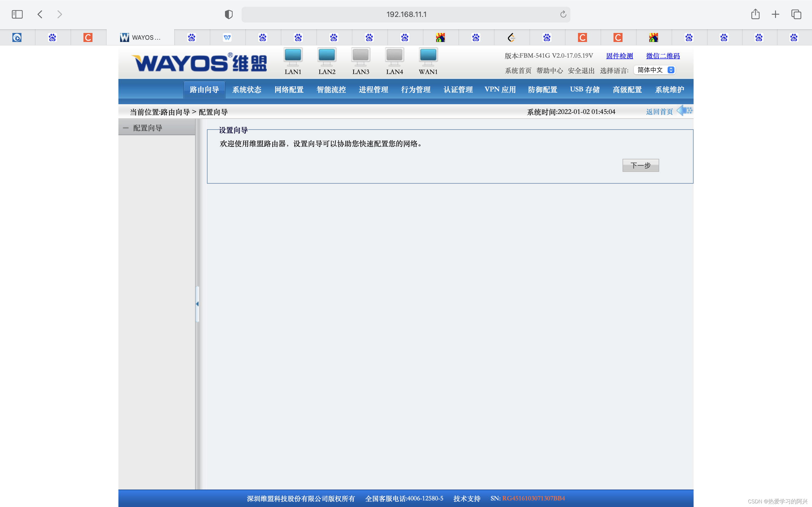Open the 微信二维码 link
The image size is (812, 507).
tap(663, 56)
